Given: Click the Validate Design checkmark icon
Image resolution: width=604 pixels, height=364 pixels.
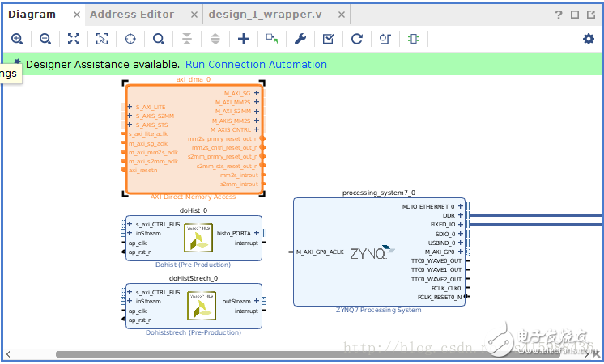Looking at the screenshot, I should 329,39.
